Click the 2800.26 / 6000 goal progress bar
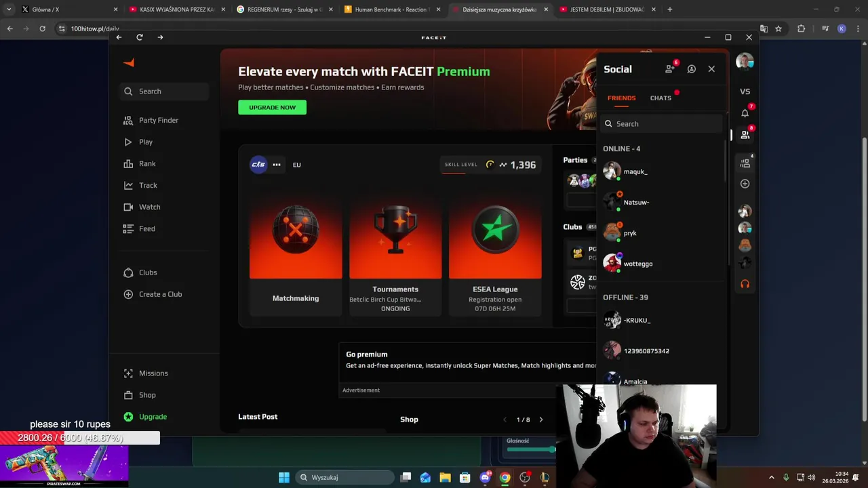Image resolution: width=868 pixels, height=488 pixels. pyautogui.click(x=80, y=438)
